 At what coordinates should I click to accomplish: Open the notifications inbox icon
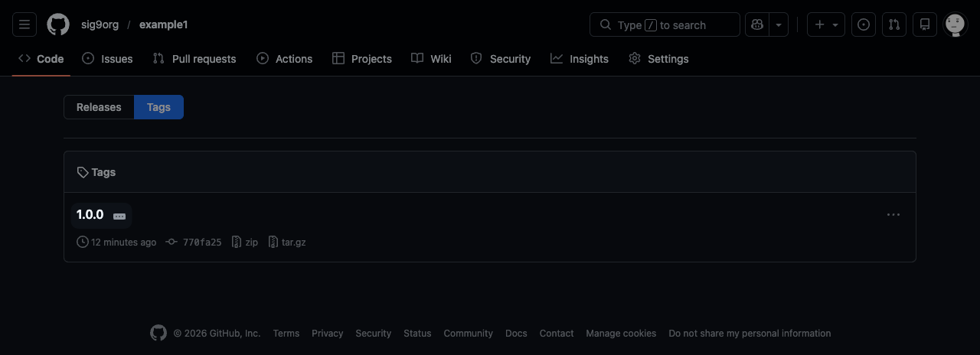[x=925, y=24]
